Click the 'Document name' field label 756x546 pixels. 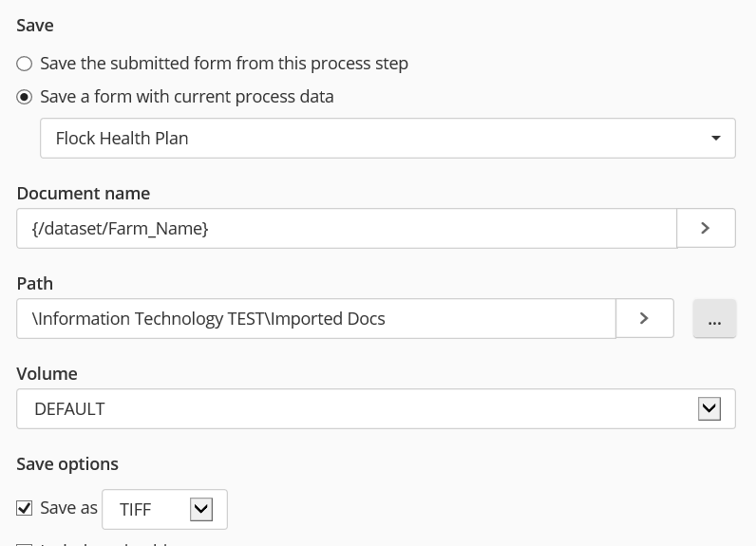83,193
